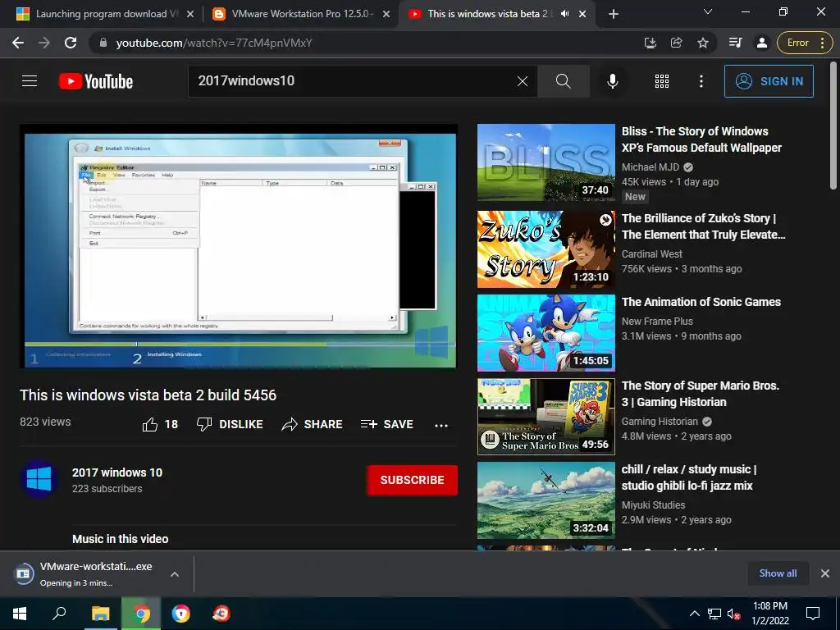
Task: Click the video player to pause
Action: click(x=239, y=246)
